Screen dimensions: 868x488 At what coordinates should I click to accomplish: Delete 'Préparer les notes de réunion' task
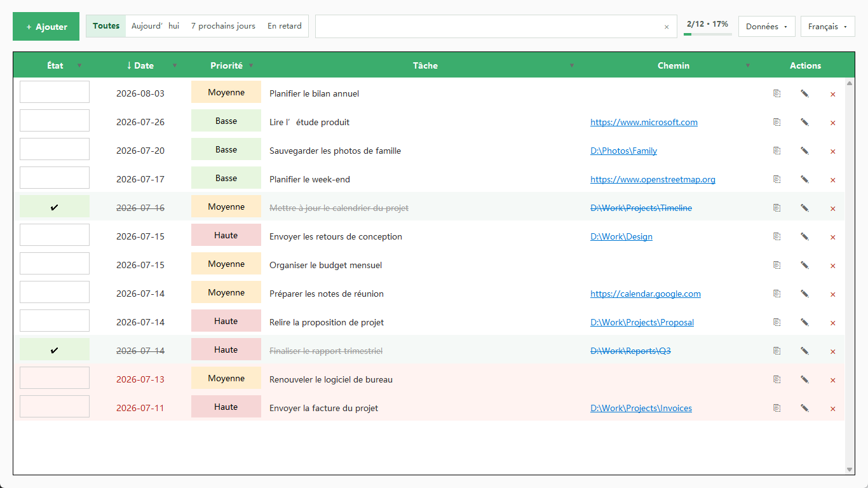pos(832,294)
